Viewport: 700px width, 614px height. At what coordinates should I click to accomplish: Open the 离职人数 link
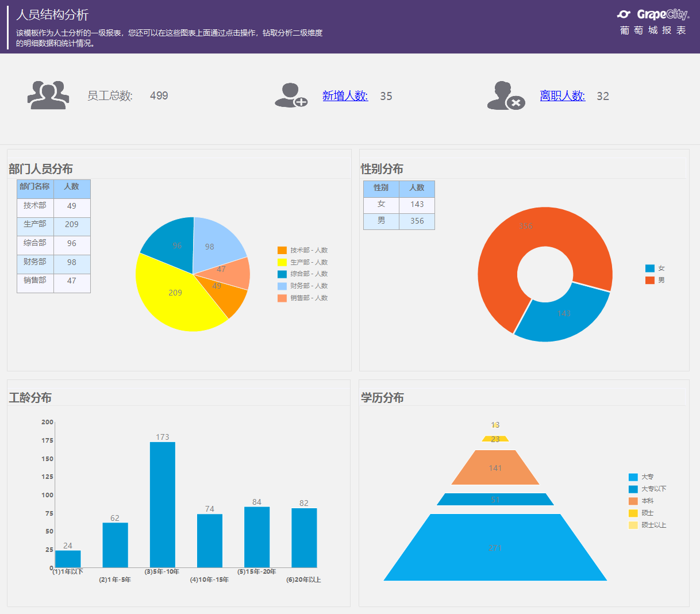coord(562,96)
